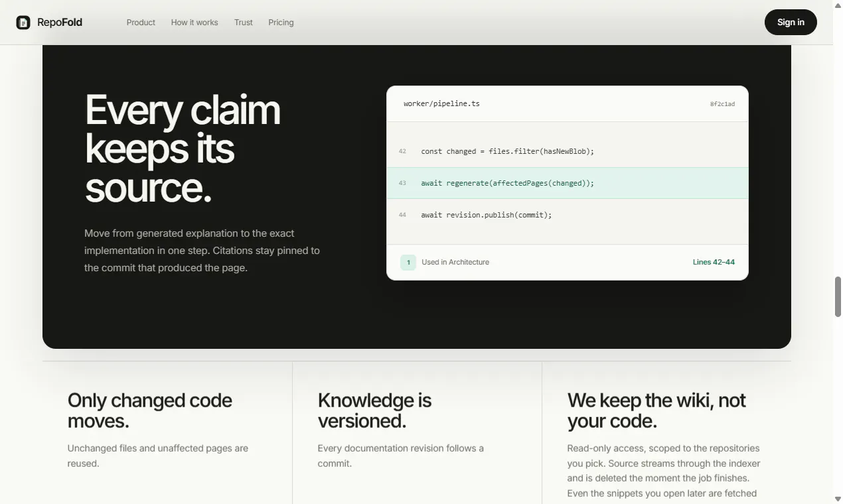
Task: Select the worker/pipeline.ts file name
Action: 441,103
